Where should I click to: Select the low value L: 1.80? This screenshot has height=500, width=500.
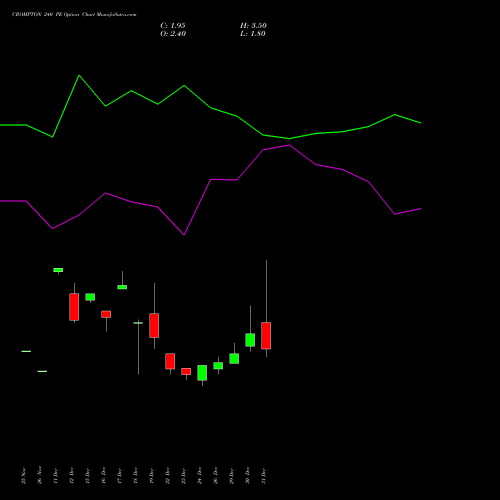253,34
